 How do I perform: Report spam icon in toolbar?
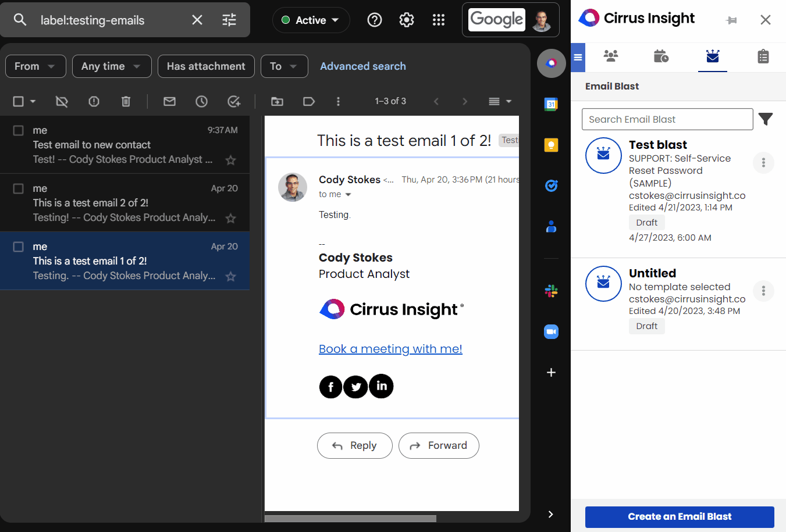pos(94,102)
